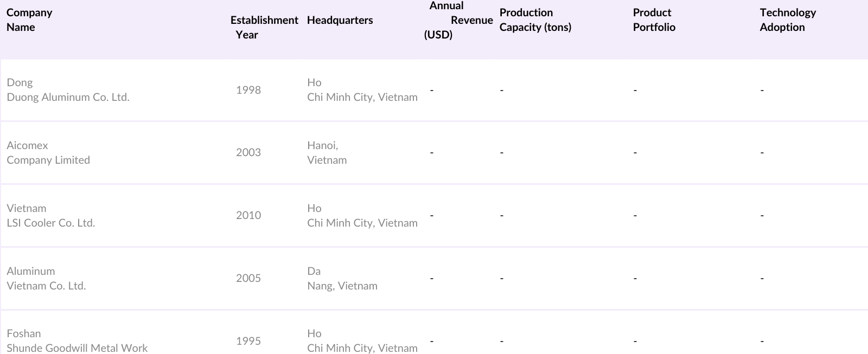Viewport: 868px width, 354px height.
Task: Select the Hanoi, Vietnam headquarters cell
Action: pos(327,153)
